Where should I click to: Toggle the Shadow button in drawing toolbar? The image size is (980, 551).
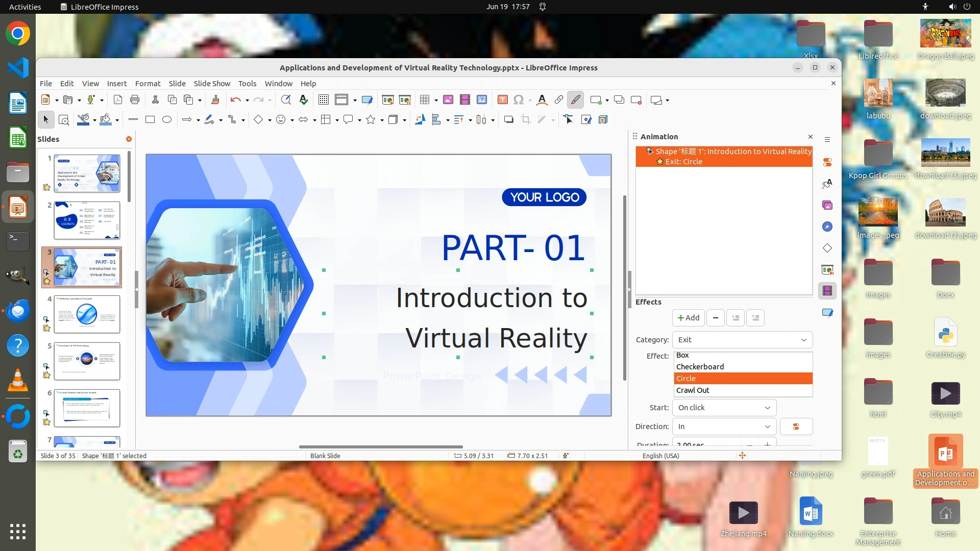pos(508,119)
